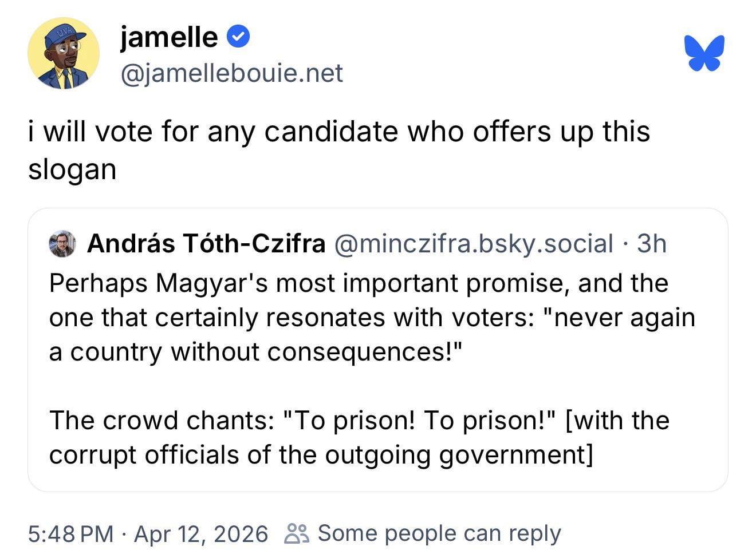
Task: Open the jamelle display name
Action: (x=168, y=37)
